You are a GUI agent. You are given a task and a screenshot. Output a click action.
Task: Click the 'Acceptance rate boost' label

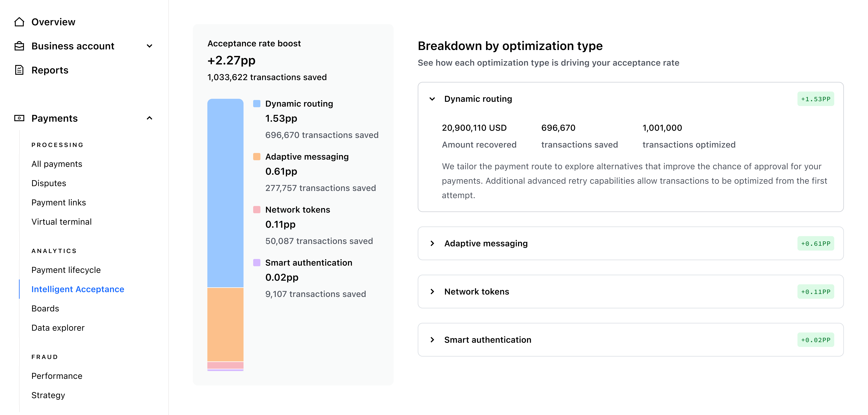254,43
